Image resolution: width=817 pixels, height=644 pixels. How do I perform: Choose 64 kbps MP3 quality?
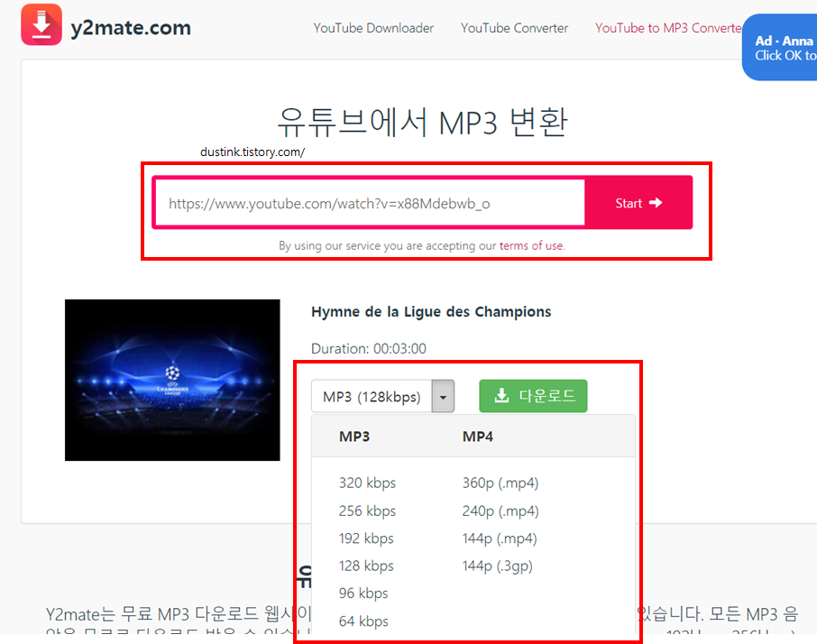tap(363, 621)
